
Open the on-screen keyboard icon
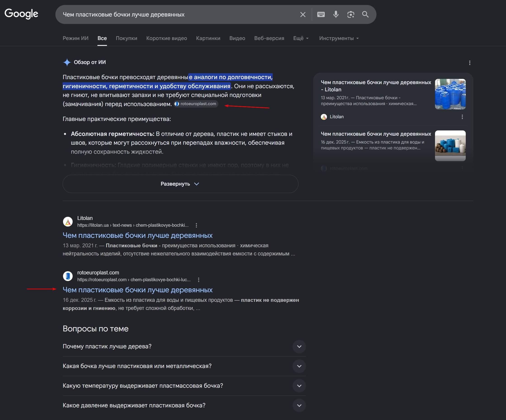(x=321, y=14)
